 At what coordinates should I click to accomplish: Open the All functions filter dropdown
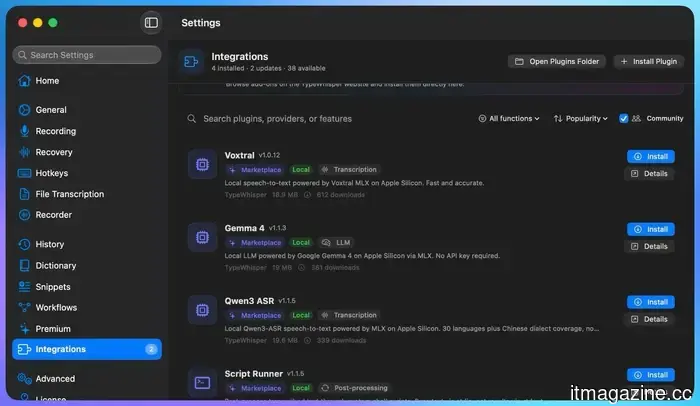click(509, 118)
